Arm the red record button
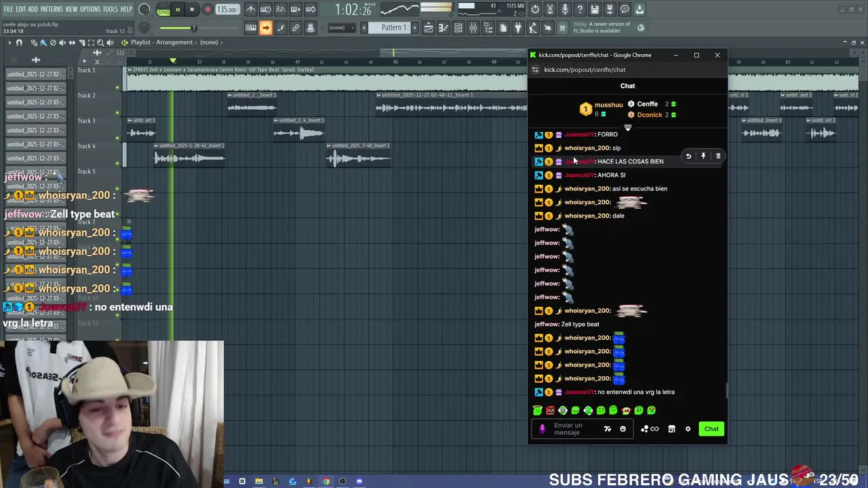868x488 pixels. click(208, 9)
